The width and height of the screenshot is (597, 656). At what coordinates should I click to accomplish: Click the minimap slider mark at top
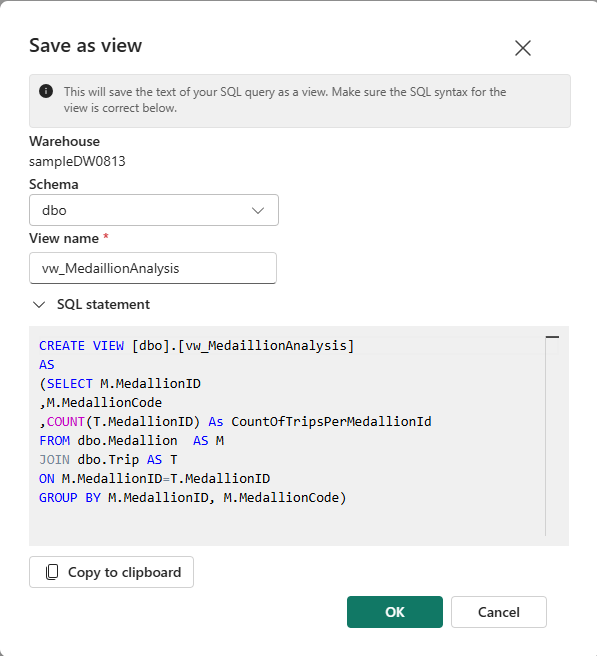pyautogui.click(x=552, y=337)
